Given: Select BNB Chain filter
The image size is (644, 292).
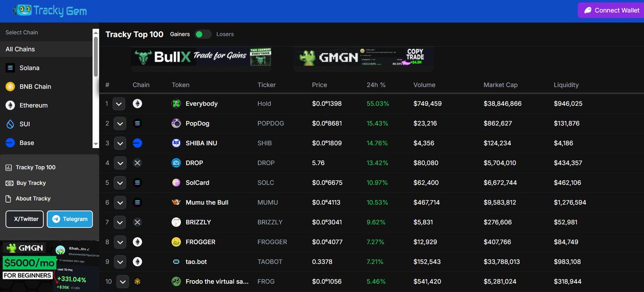Looking at the screenshot, I should 46,86.
